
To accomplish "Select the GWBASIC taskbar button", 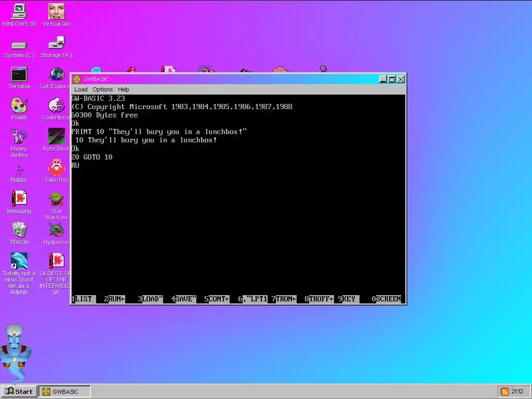I will point(64,392).
